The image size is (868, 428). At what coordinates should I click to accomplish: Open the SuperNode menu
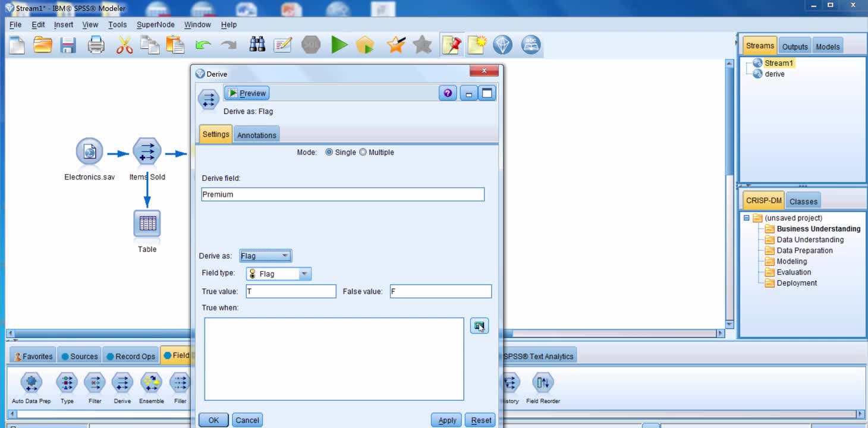tap(155, 24)
